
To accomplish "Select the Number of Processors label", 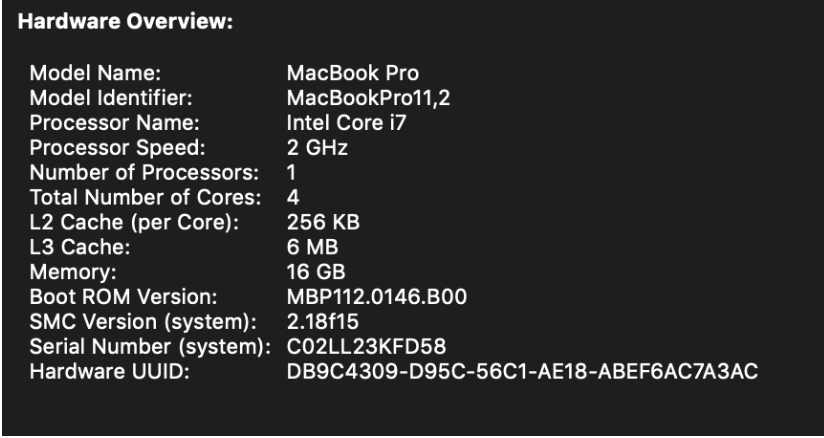I will (144, 172).
